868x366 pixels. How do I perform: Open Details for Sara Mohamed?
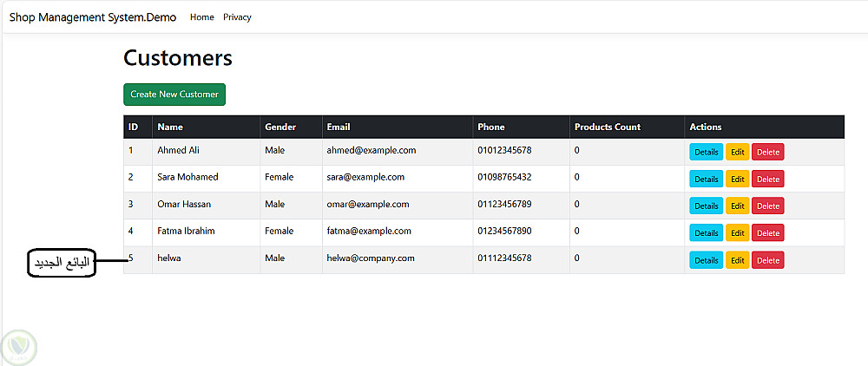coord(706,179)
